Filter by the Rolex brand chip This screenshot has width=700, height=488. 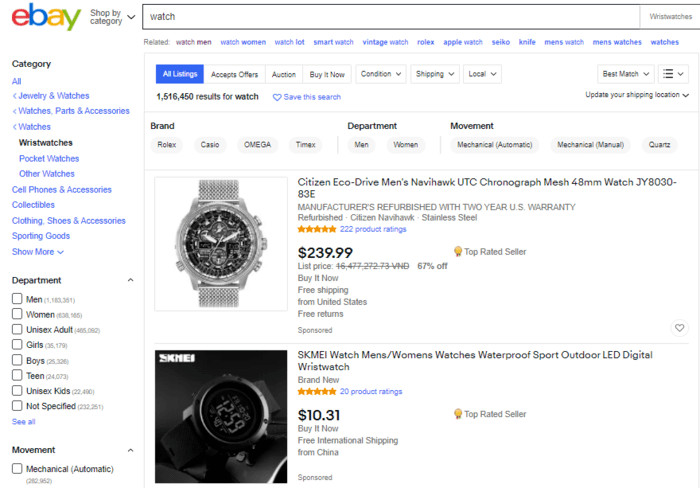click(x=167, y=145)
